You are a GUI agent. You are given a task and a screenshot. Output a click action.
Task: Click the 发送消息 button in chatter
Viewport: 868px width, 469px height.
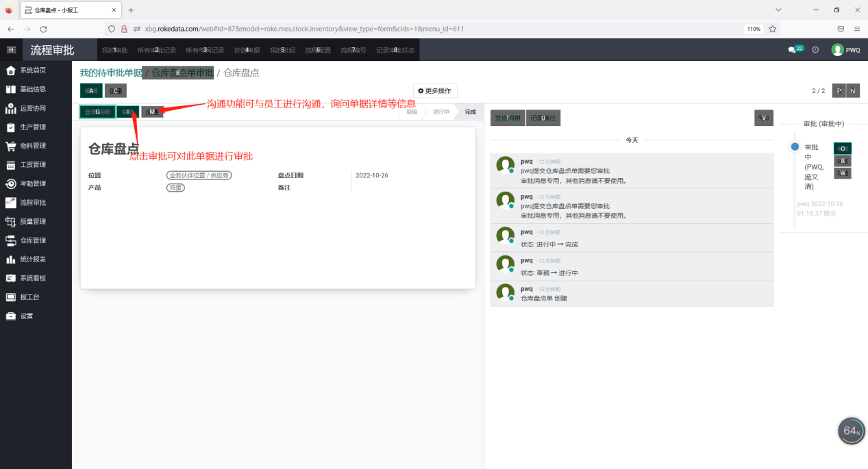(x=507, y=118)
